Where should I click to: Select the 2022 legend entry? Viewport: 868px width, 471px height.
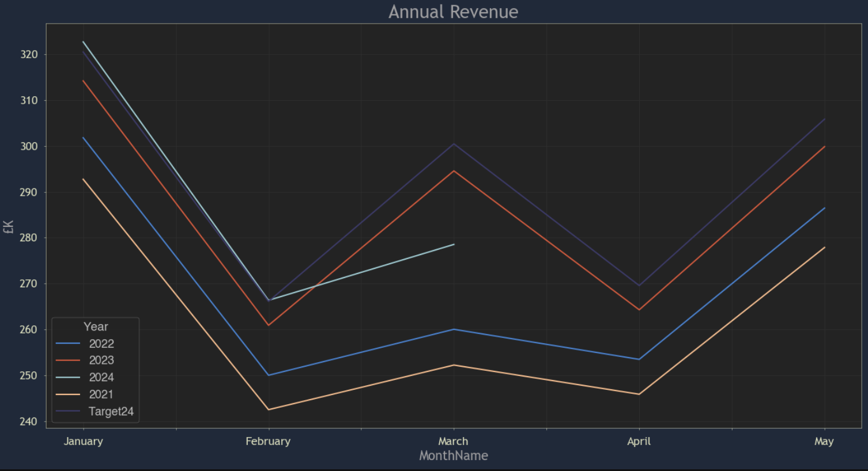point(85,344)
